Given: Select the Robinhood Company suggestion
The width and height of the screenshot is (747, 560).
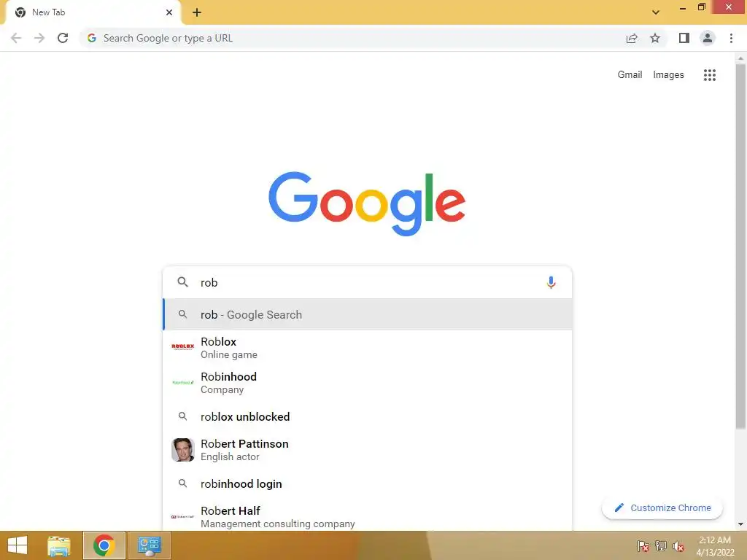Looking at the screenshot, I should click(x=368, y=382).
